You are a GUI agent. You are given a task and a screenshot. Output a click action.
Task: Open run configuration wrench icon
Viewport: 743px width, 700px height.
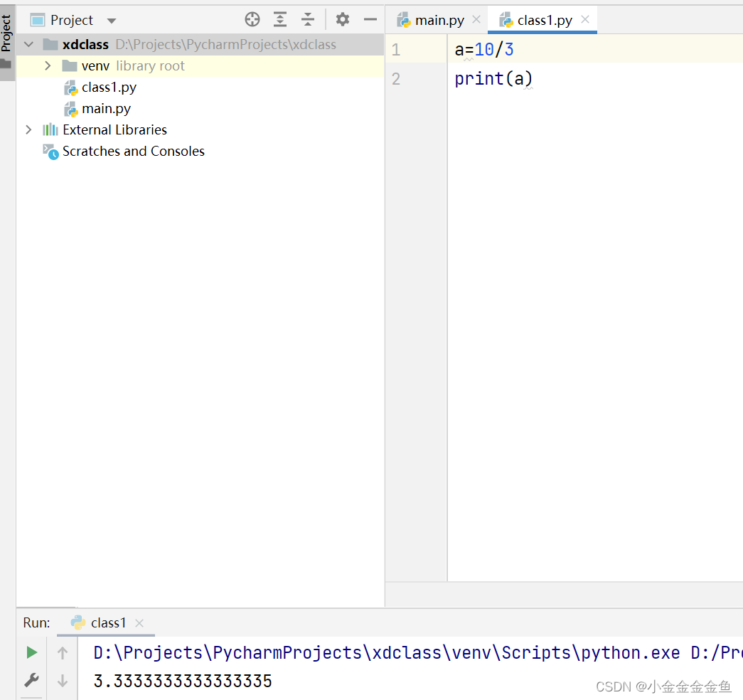[31, 681]
